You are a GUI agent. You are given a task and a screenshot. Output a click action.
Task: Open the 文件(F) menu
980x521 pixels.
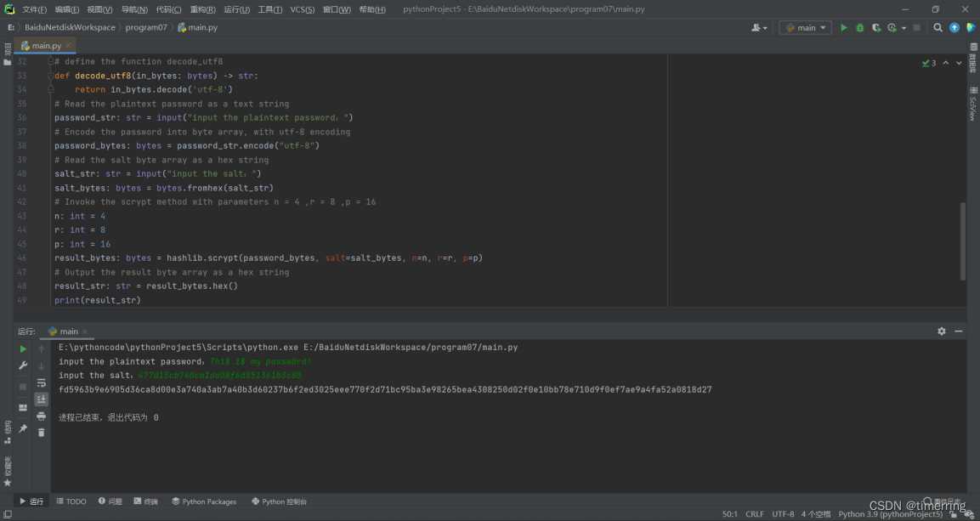point(34,9)
